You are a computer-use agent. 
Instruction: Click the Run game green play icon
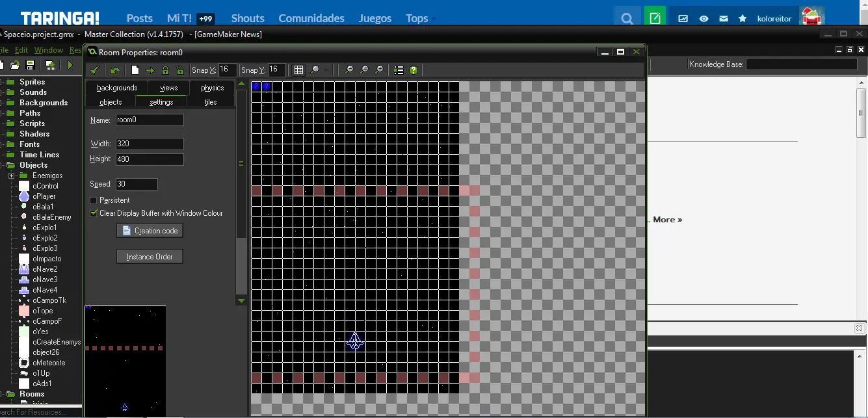point(70,65)
